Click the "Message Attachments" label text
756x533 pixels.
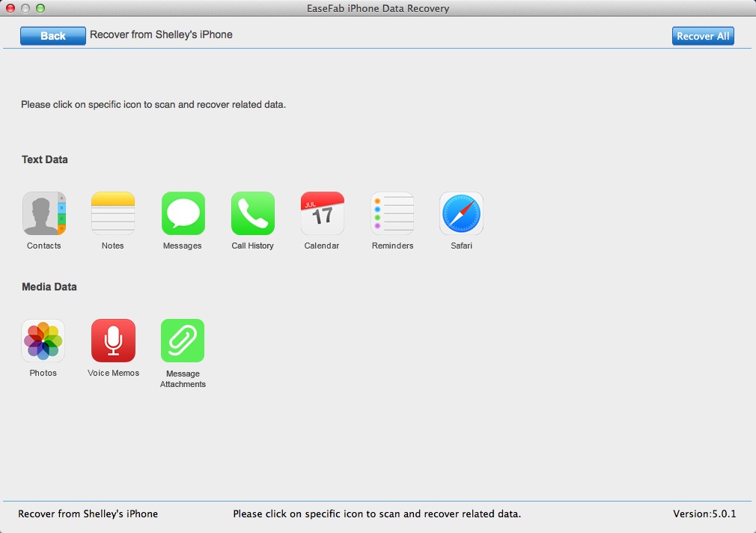point(183,379)
